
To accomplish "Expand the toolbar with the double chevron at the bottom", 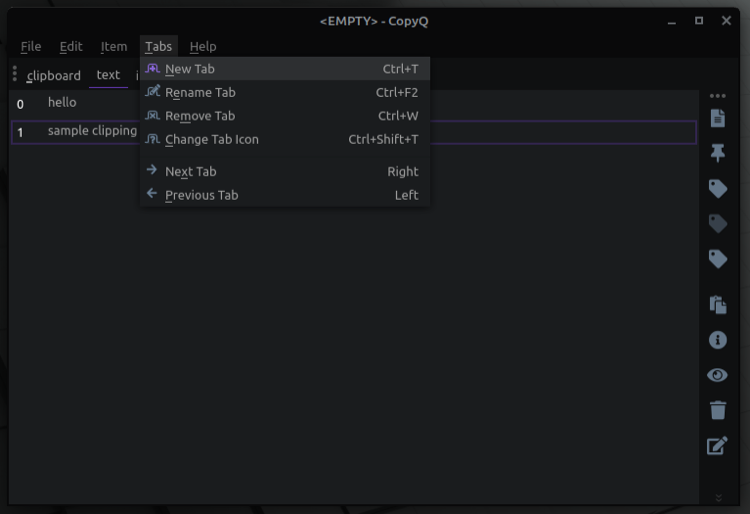I will [718, 498].
